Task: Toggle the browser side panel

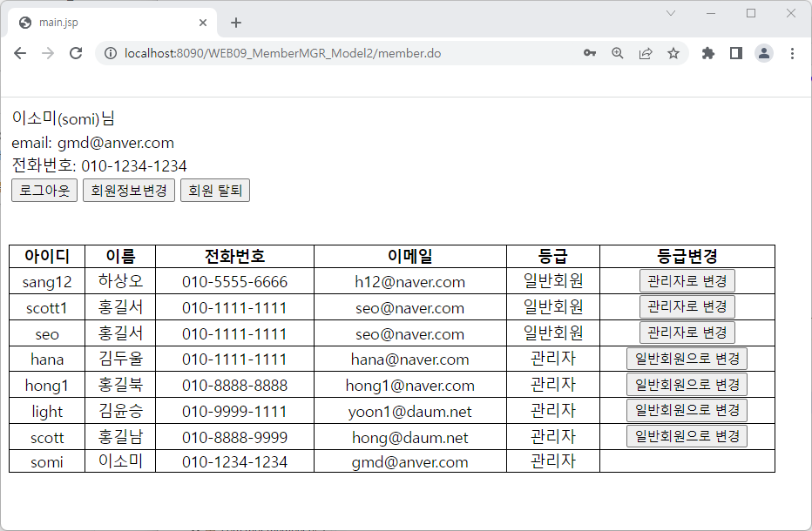Action: point(736,53)
